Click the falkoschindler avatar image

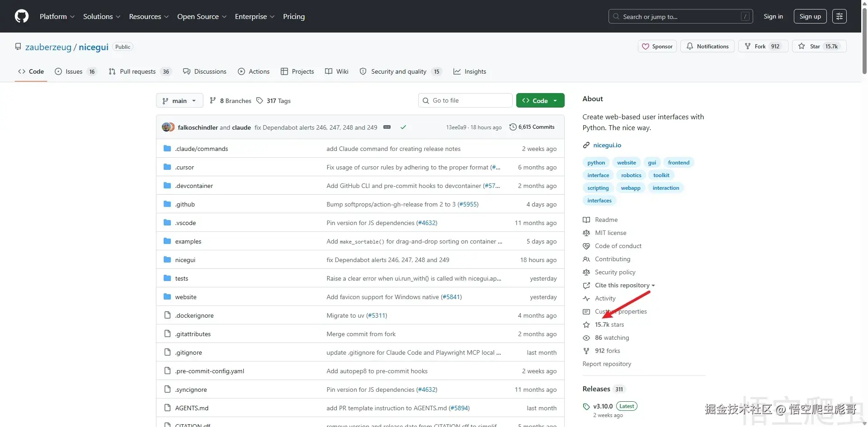(x=166, y=127)
